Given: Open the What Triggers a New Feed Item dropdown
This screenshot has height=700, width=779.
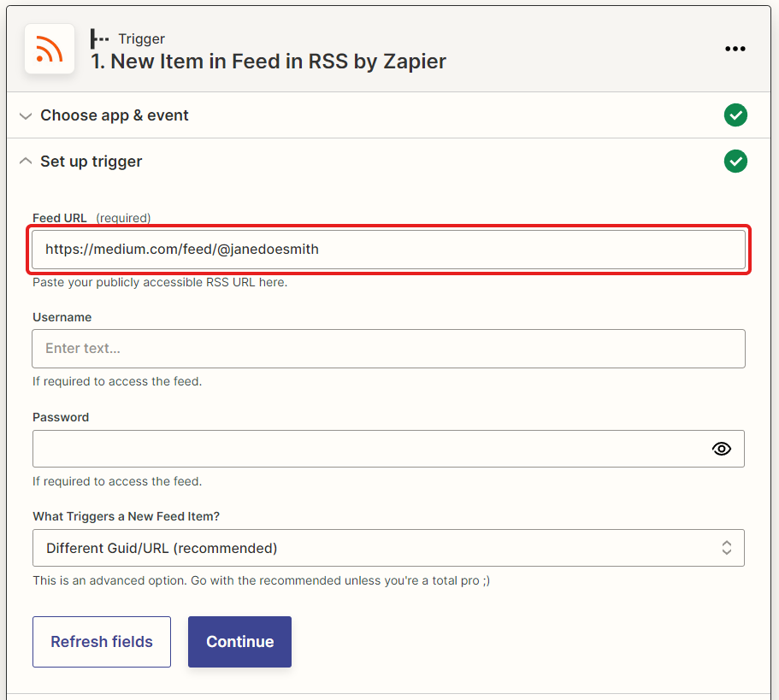Looking at the screenshot, I should pyautogui.click(x=388, y=548).
